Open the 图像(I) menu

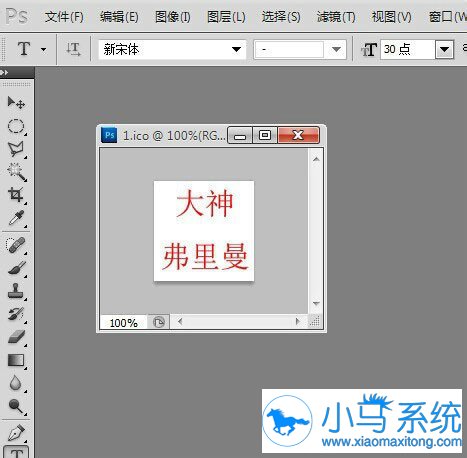[173, 17]
